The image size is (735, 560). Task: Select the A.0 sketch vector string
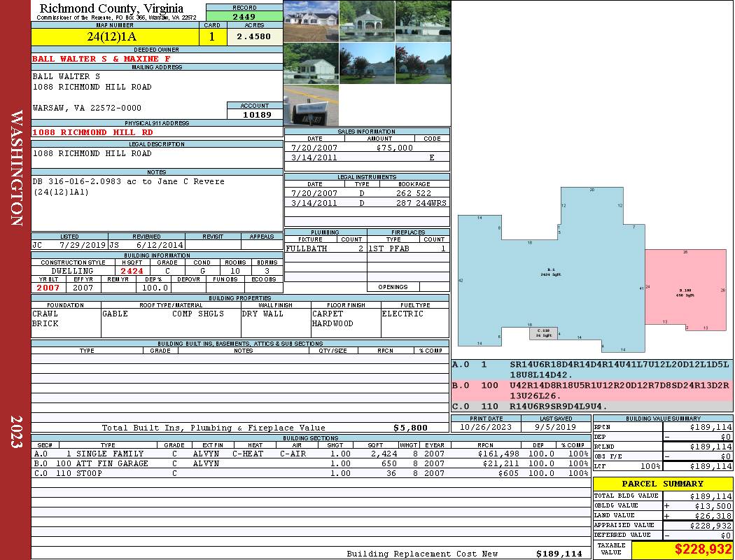[x=619, y=370]
